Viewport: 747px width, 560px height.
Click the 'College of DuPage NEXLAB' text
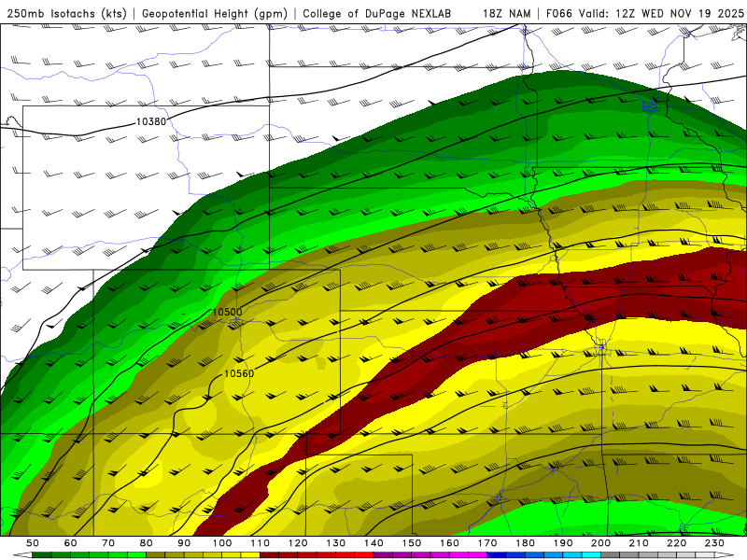coord(377,14)
